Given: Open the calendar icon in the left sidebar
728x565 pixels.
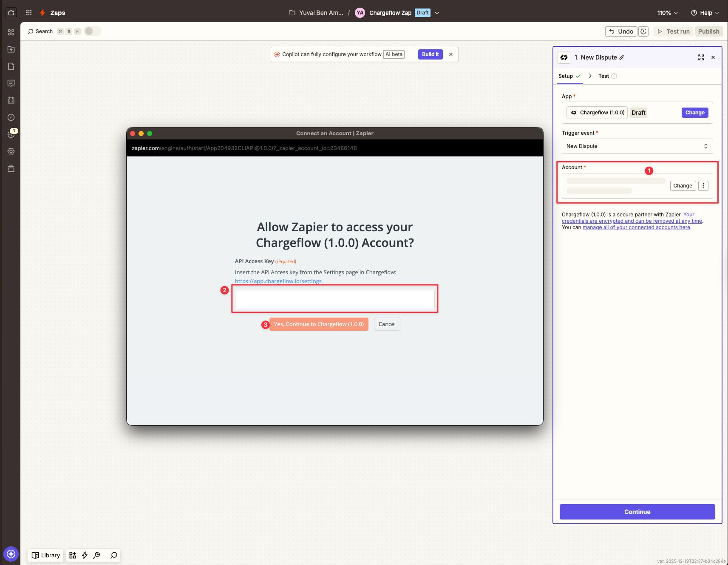Looking at the screenshot, I should [11, 100].
